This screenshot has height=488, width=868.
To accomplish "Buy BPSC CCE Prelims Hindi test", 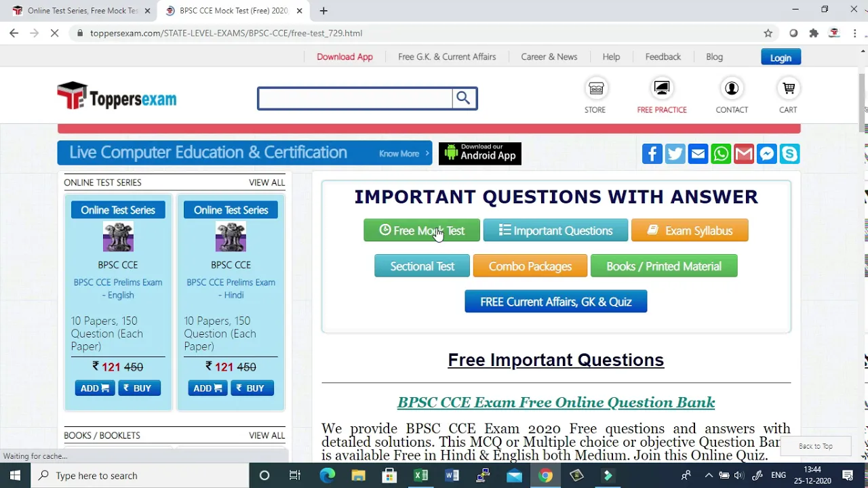I will [252, 388].
